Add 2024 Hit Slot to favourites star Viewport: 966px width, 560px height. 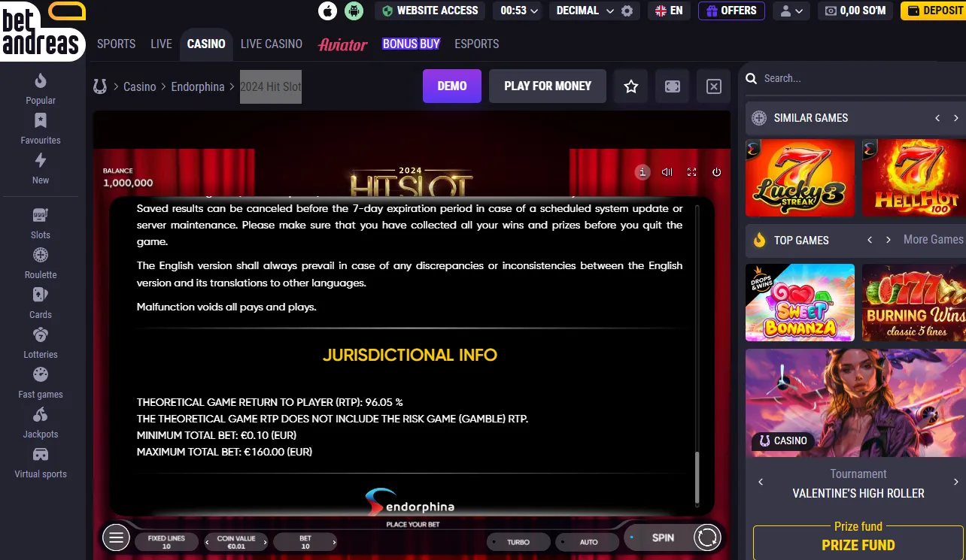click(x=631, y=86)
